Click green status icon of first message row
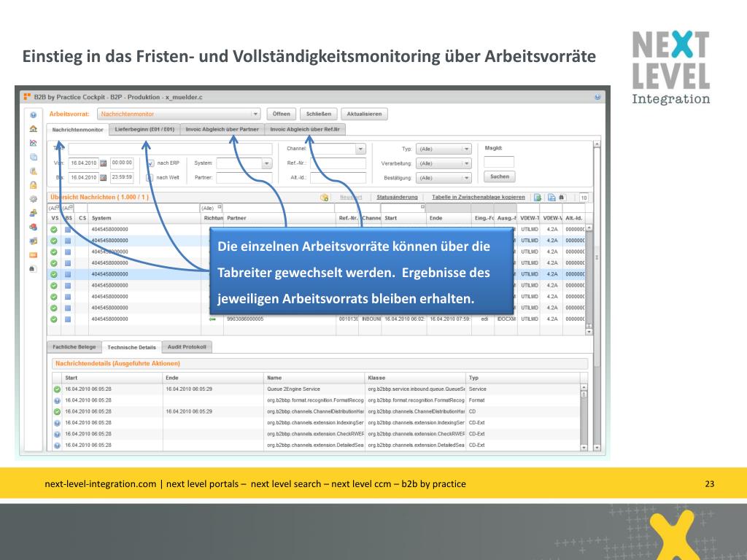The height and width of the screenshot is (560, 747). pos(54,230)
